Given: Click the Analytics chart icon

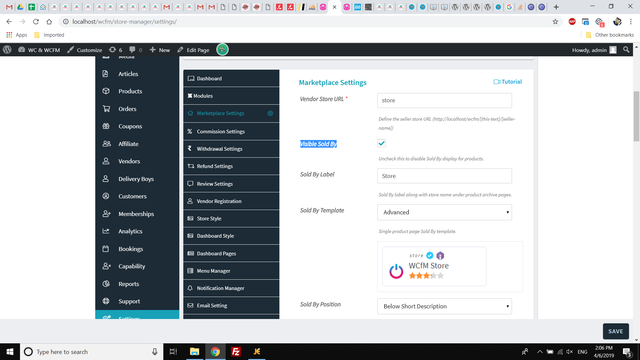Looking at the screenshot, I should coord(106,231).
